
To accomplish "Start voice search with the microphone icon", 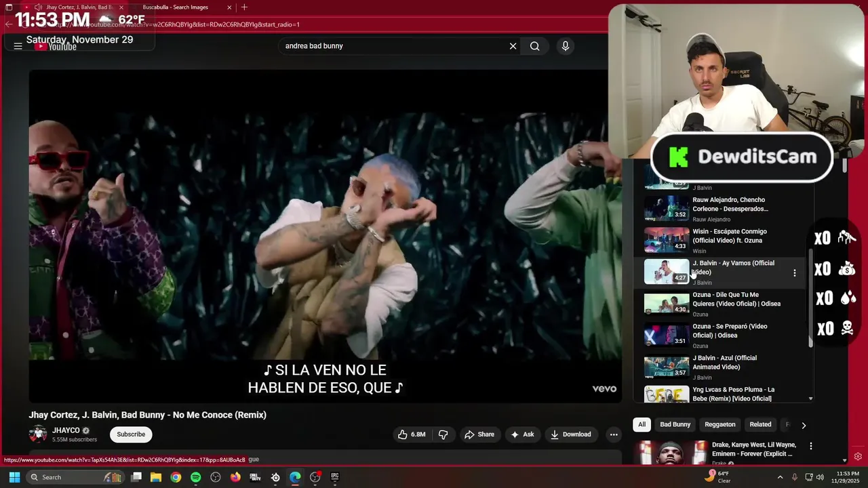I will tap(565, 46).
